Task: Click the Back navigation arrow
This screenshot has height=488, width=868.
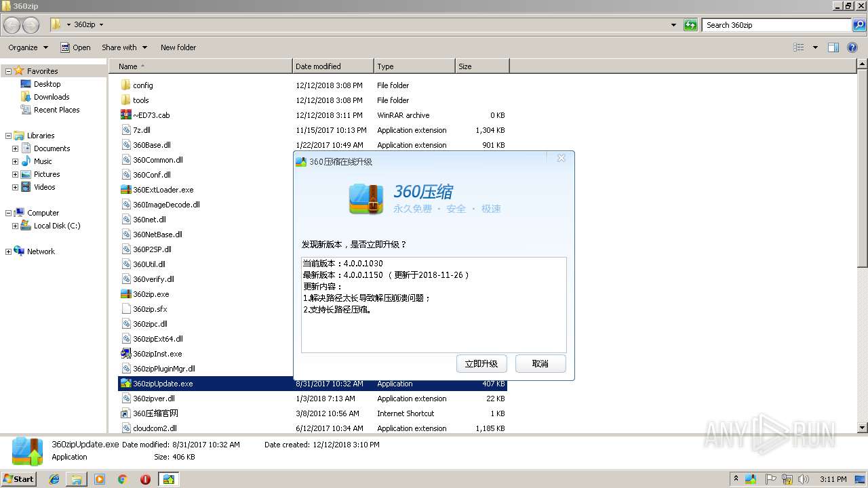Action: point(12,25)
